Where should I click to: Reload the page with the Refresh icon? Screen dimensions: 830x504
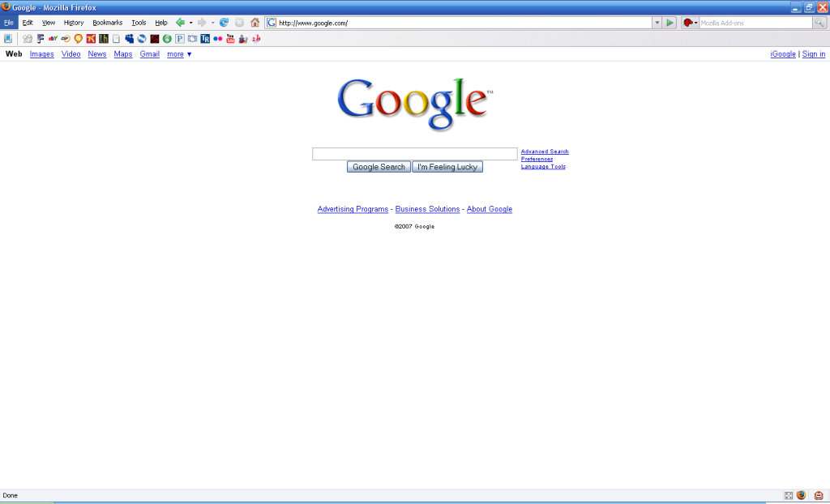coord(224,23)
